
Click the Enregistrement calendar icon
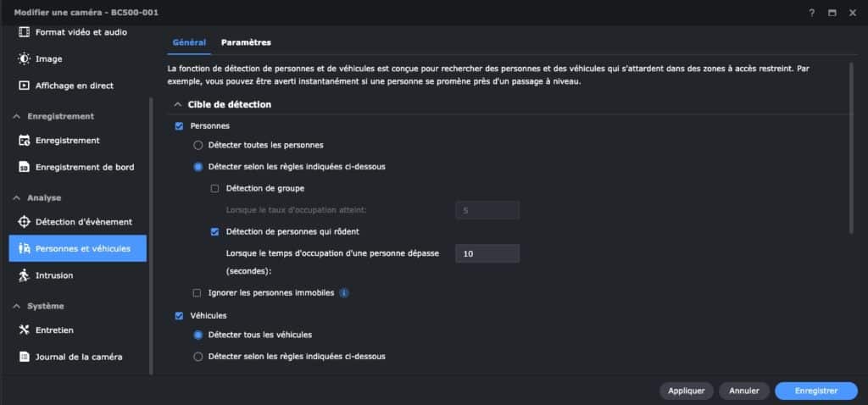(24, 141)
